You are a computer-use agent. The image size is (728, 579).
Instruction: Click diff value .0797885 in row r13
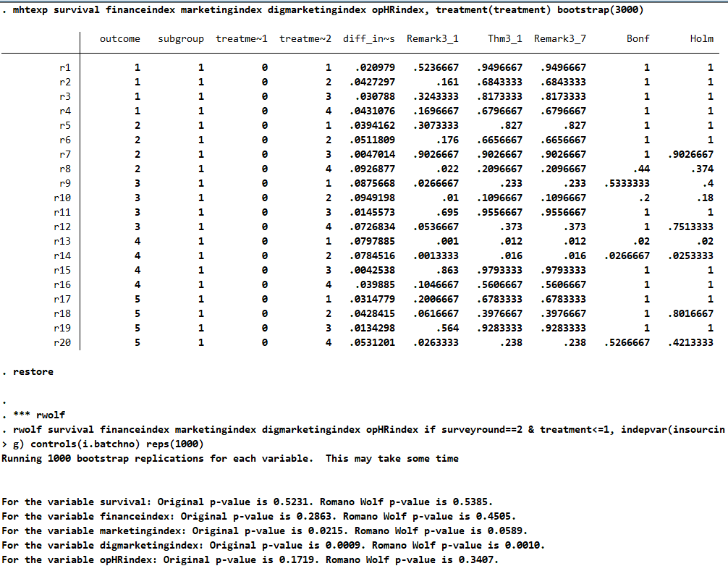(372, 242)
